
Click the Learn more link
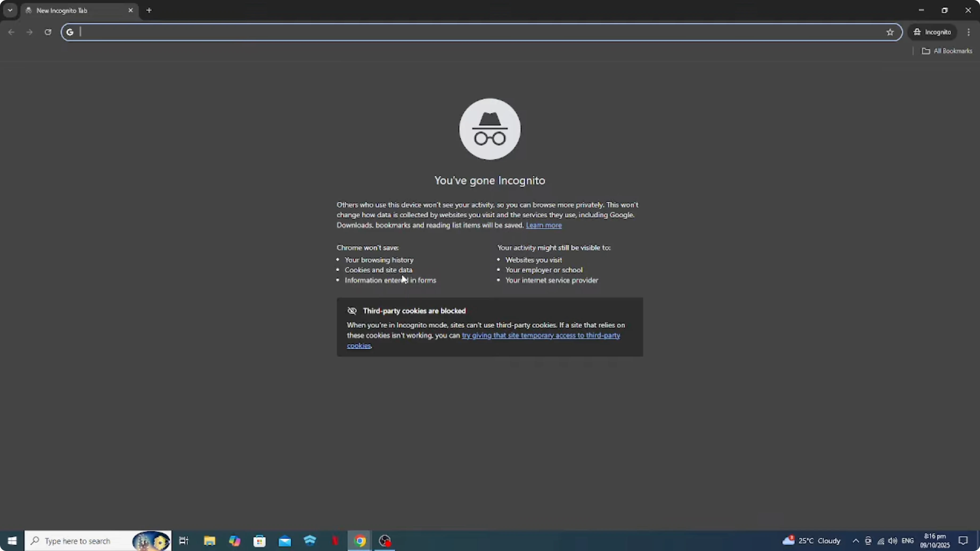(x=544, y=225)
